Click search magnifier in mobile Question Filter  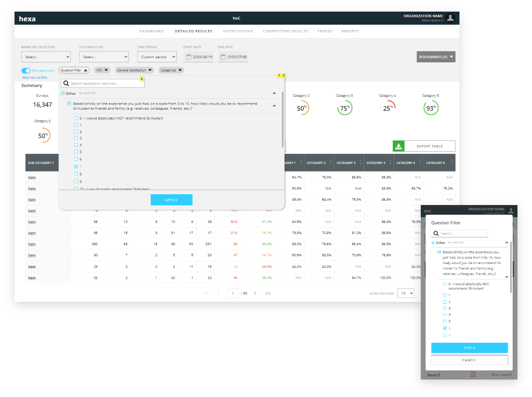click(x=436, y=234)
